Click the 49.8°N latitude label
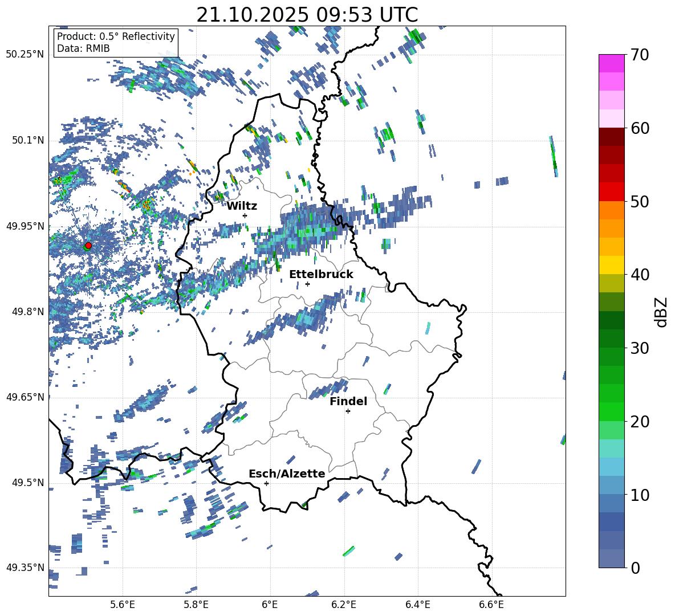 tap(27, 311)
